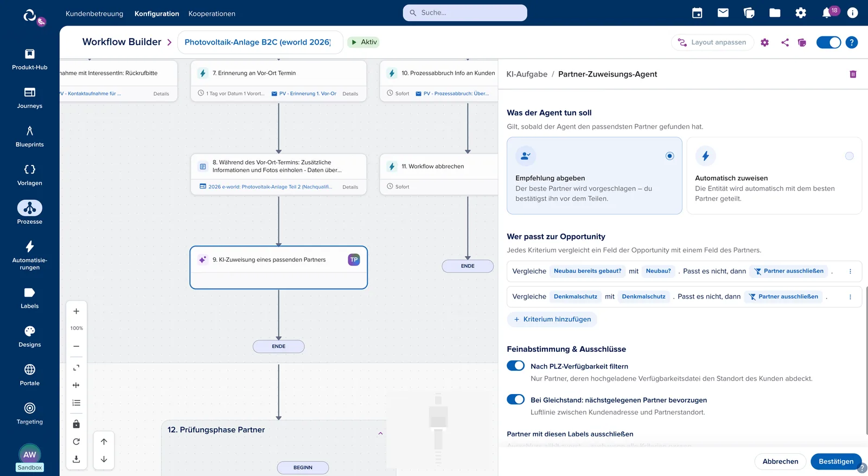Open the mail inbox icon

point(723,13)
